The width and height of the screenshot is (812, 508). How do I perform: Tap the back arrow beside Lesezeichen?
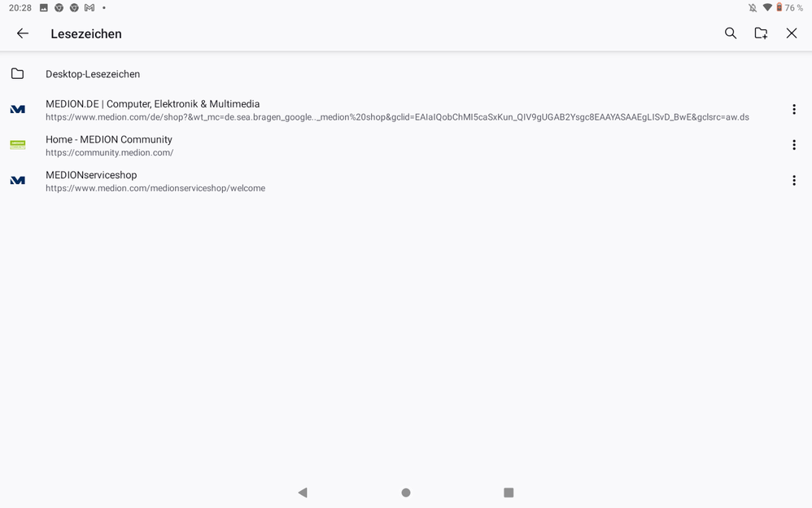tap(22, 33)
